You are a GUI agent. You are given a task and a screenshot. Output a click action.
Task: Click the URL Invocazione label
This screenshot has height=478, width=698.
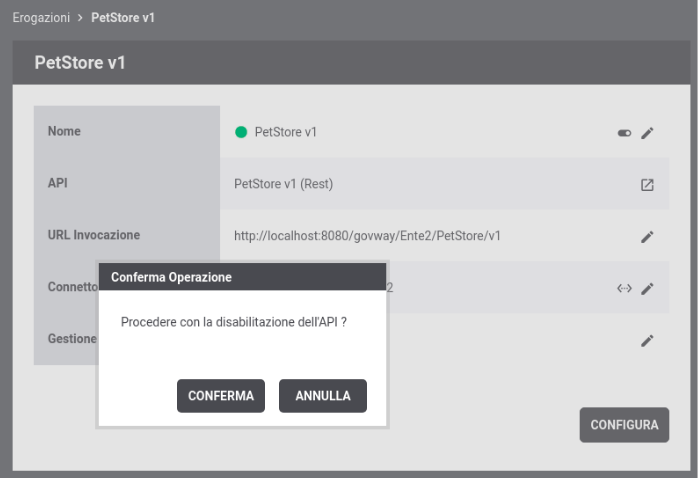(94, 235)
